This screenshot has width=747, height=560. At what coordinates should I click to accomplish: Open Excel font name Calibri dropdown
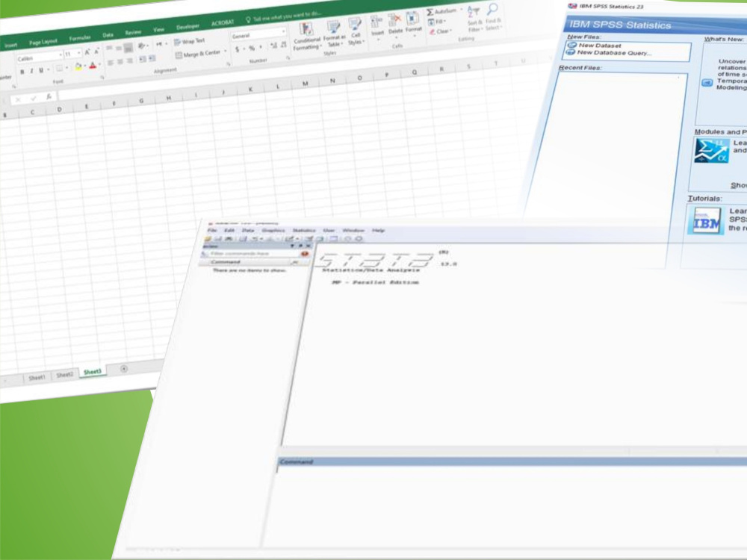click(61, 55)
